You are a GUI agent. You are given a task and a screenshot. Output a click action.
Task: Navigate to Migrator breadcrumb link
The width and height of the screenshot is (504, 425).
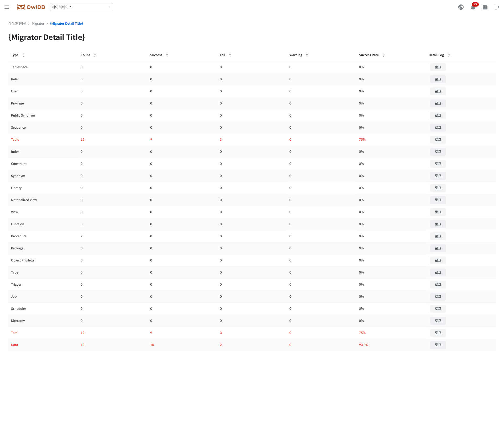coord(38,24)
